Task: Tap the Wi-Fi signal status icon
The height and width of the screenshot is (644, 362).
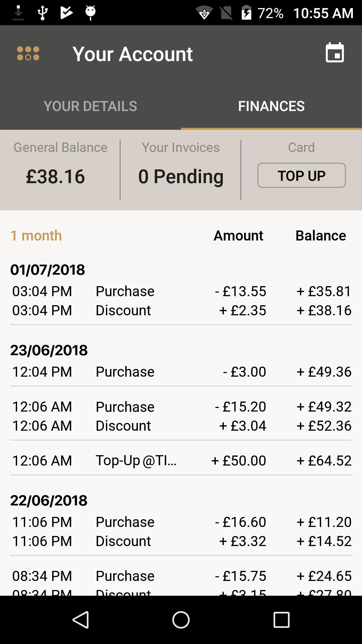Action: 204,13
